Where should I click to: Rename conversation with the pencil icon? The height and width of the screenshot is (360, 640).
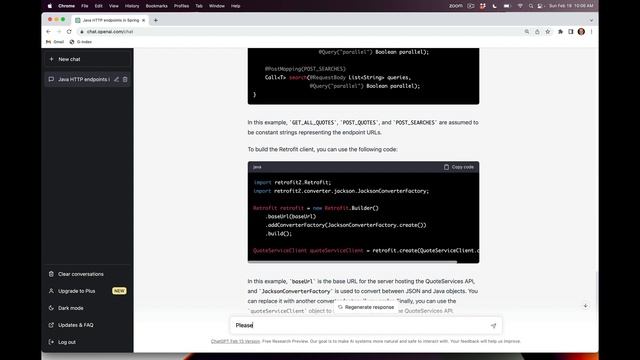click(116, 79)
